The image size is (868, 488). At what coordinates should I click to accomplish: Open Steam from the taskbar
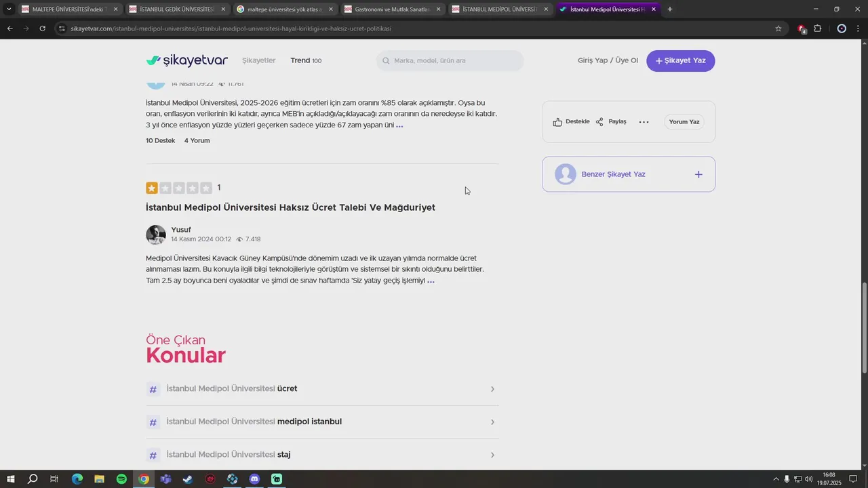click(188, 479)
